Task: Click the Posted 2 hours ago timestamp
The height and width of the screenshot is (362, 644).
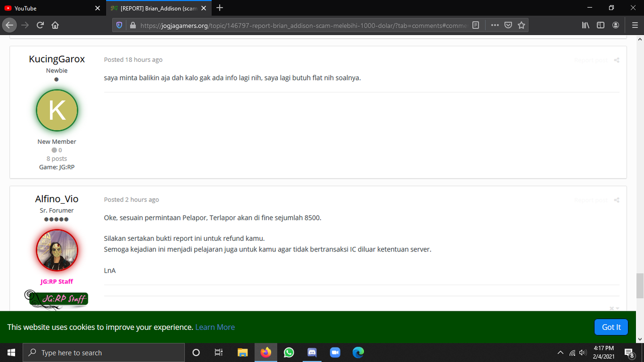Action: (x=131, y=200)
